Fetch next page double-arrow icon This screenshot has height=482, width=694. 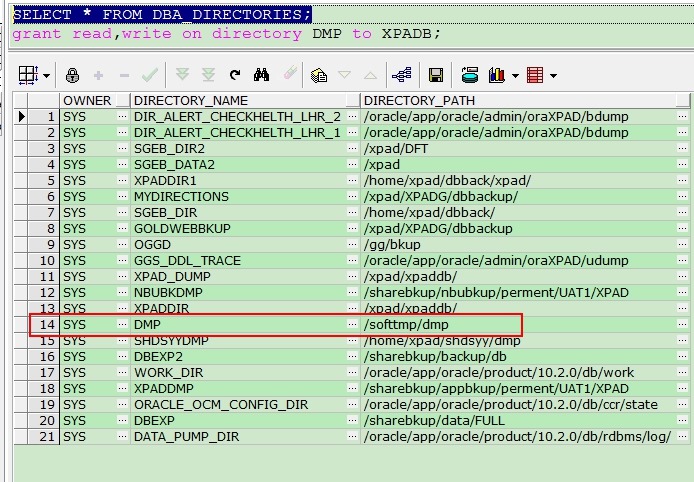tap(182, 75)
